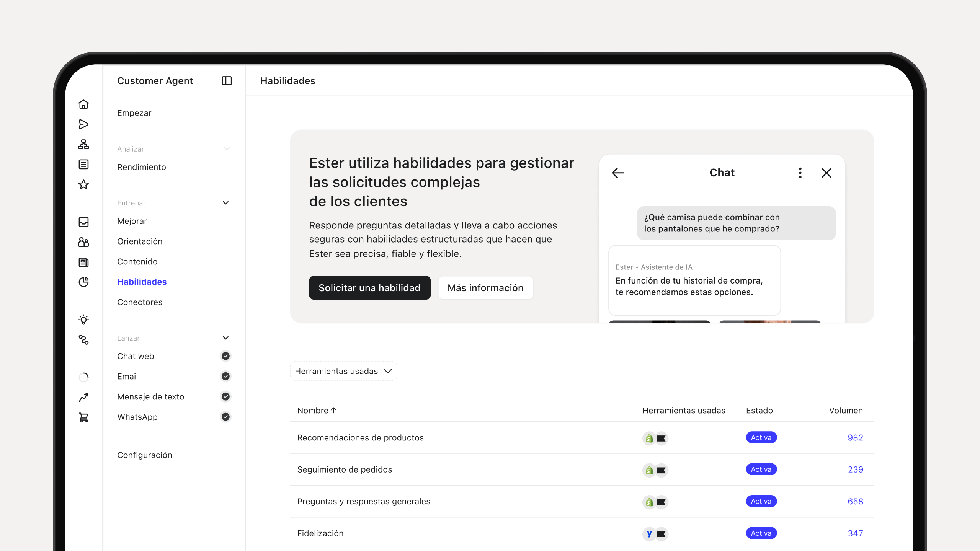Close the Chat preview with the X

(x=826, y=173)
